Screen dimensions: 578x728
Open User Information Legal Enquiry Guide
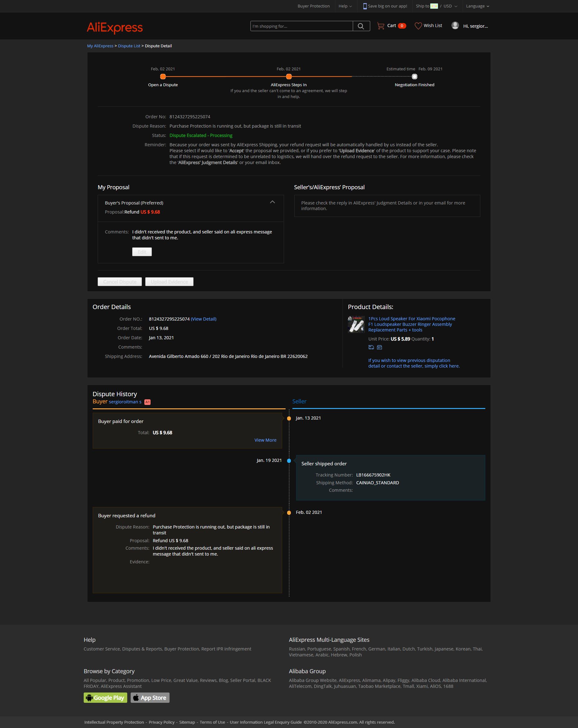point(266,722)
